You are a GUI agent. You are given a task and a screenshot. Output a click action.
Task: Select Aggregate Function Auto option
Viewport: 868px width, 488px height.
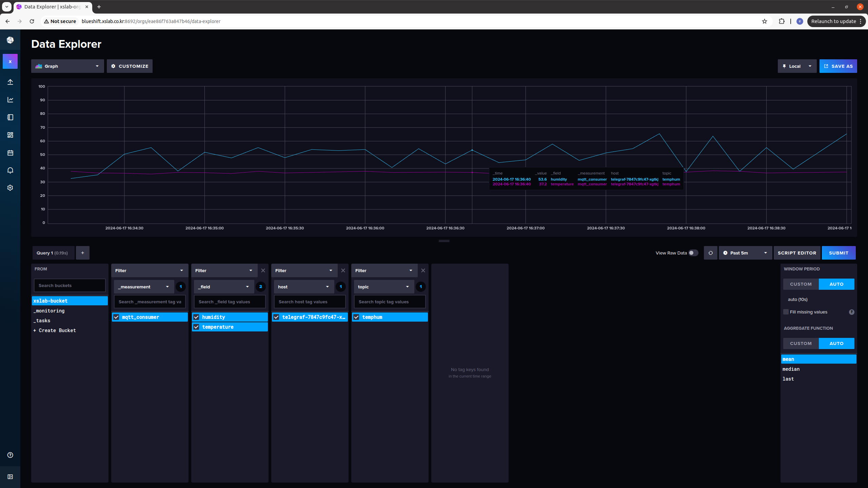click(x=836, y=343)
